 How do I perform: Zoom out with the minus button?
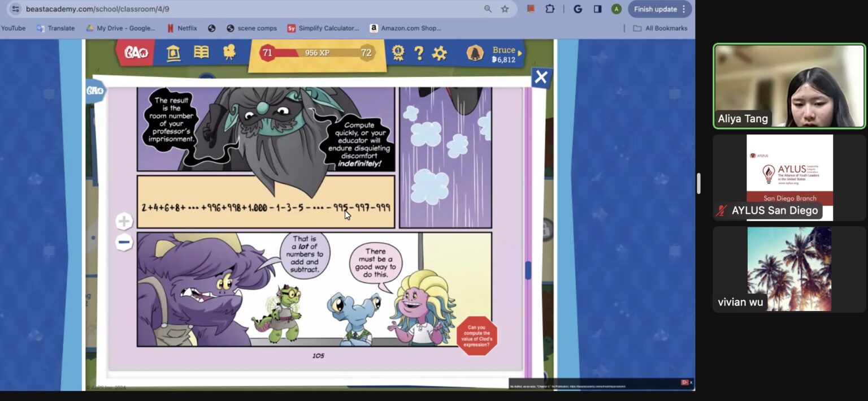(x=124, y=243)
